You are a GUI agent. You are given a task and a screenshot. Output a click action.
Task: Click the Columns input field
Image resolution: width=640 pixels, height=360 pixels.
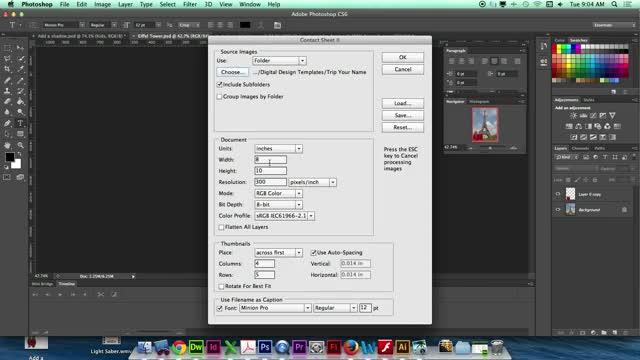click(x=264, y=264)
